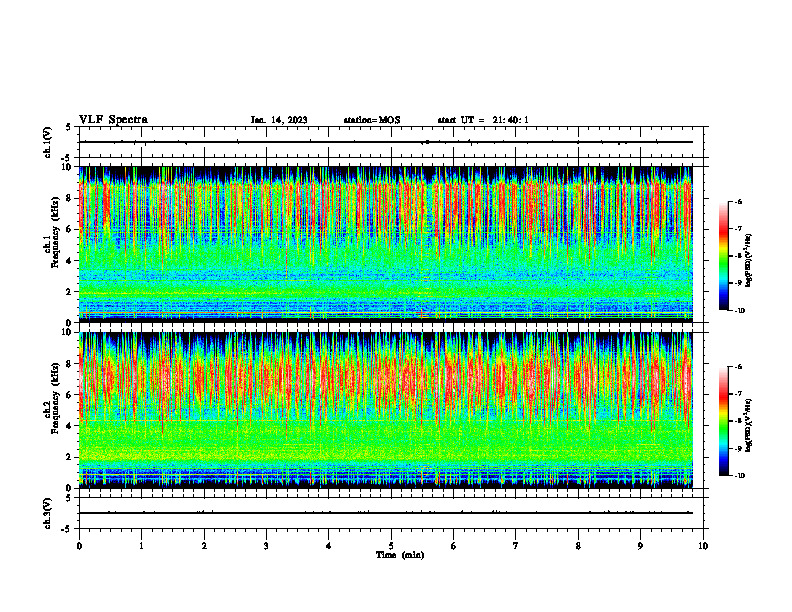Click the time axis tick label "0"

coord(79,546)
